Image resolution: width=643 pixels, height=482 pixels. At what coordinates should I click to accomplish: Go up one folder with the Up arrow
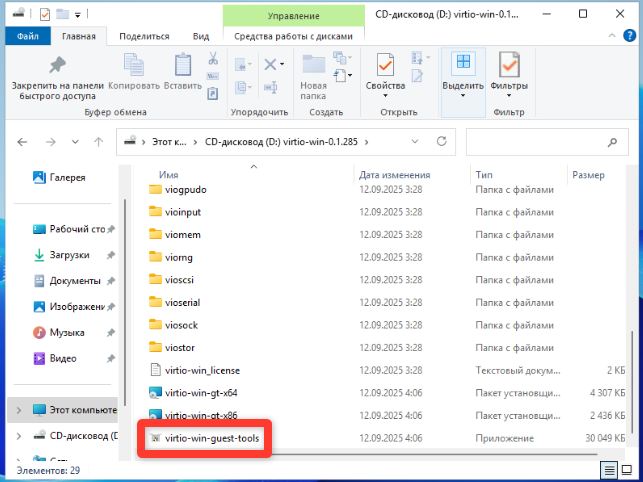point(96,142)
